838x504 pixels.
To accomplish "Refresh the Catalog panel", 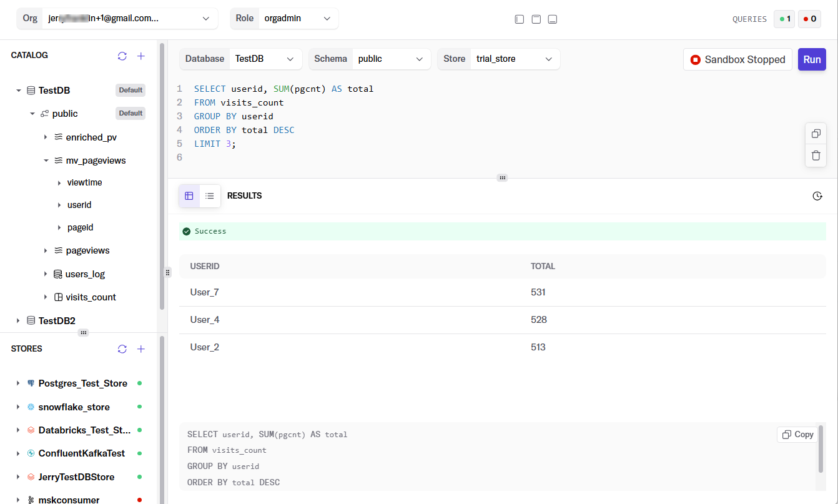I will click(x=122, y=56).
